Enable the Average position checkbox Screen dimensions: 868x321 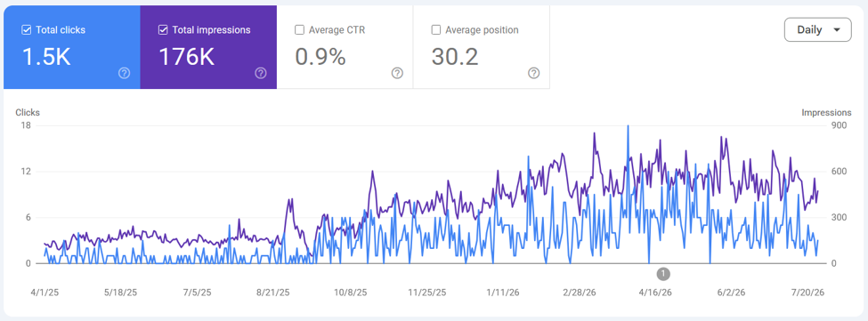(436, 30)
